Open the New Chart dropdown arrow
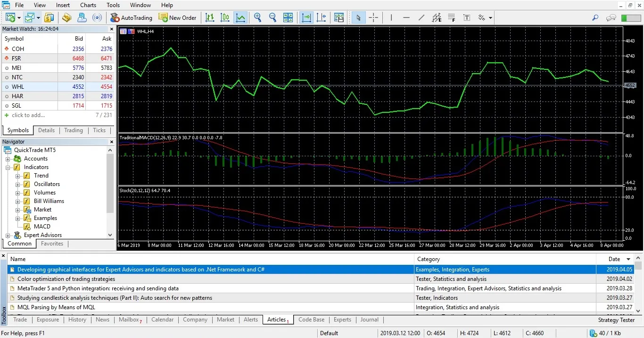 (19, 18)
